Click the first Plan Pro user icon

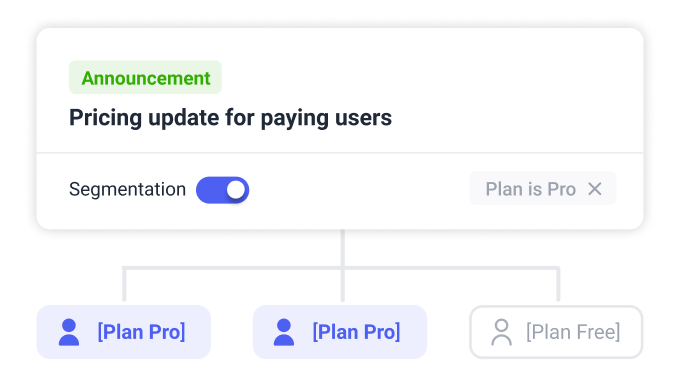coord(69,332)
